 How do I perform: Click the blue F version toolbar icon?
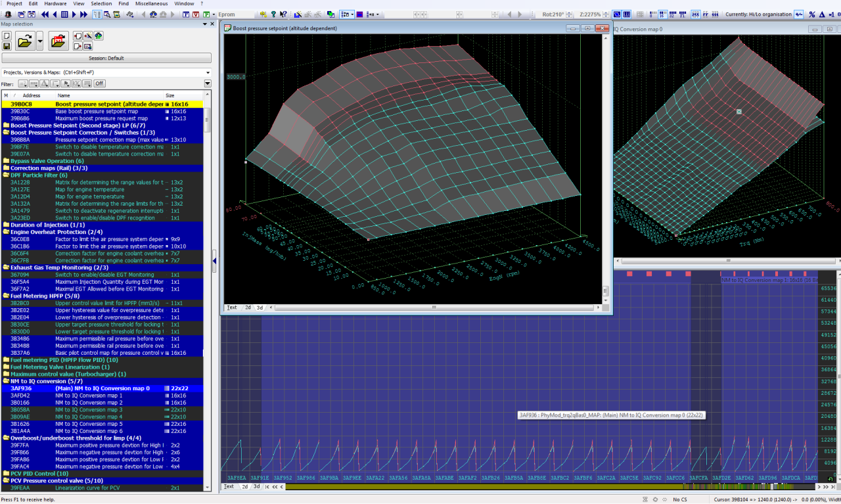click(x=185, y=14)
